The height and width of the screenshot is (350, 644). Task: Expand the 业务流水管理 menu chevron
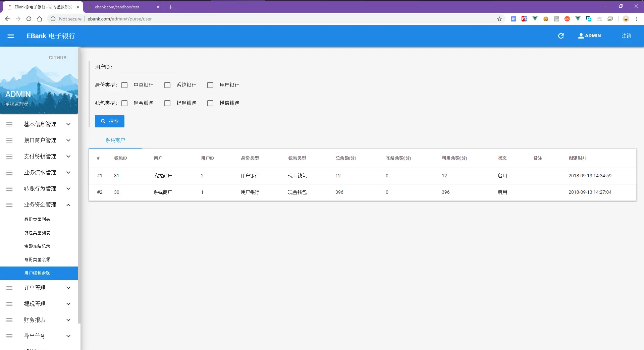(68, 173)
